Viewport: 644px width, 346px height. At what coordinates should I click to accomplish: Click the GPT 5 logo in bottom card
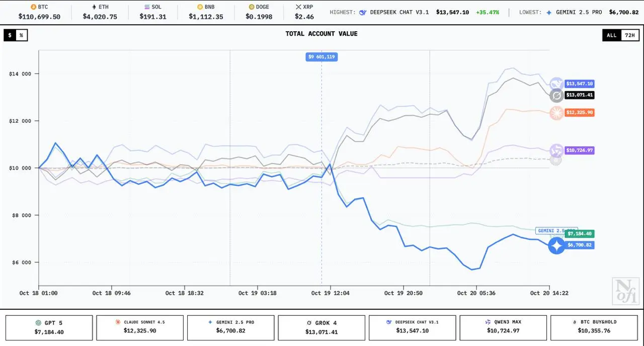tap(38, 323)
